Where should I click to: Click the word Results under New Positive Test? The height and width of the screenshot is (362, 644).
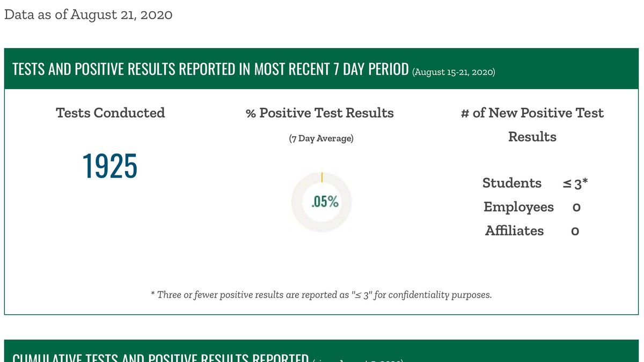pos(532,137)
